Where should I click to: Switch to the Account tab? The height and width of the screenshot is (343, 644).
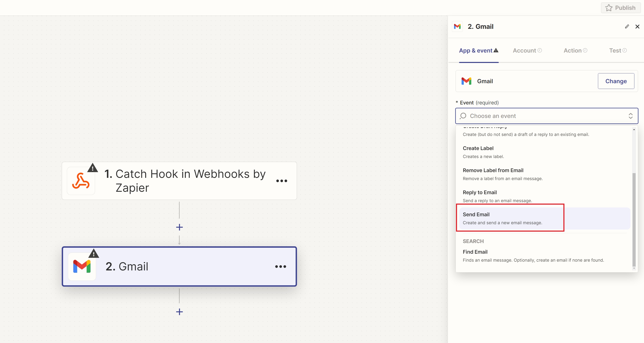tap(527, 51)
